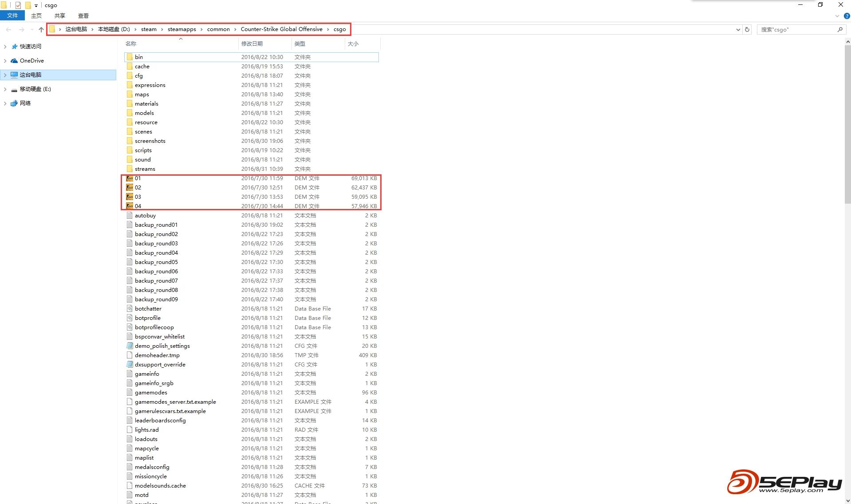Image resolution: width=851 pixels, height=504 pixels.
Task: Open the address bar history dropdown
Action: (x=738, y=30)
